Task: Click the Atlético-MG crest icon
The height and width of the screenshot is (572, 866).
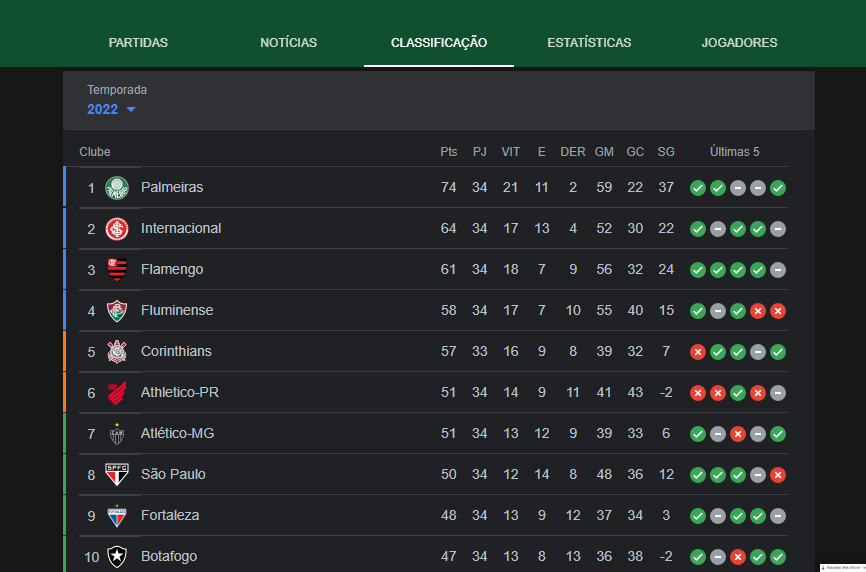Action: (117, 433)
